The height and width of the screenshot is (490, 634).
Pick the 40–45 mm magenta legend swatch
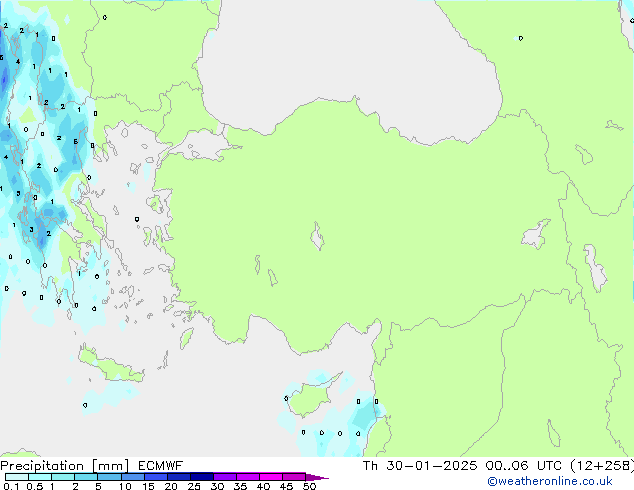pyautogui.click(x=271, y=477)
